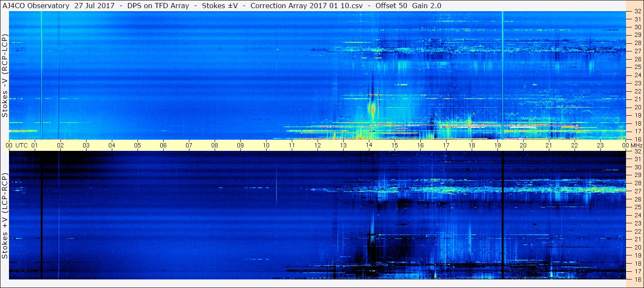Viewport: 644px width, 288px height.
Task: Select the 17 hour tick on time axis
Action: [x=446, y=145]
